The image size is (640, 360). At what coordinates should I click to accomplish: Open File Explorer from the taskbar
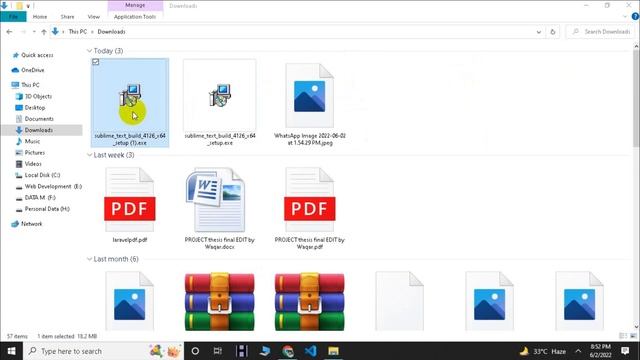333,351
